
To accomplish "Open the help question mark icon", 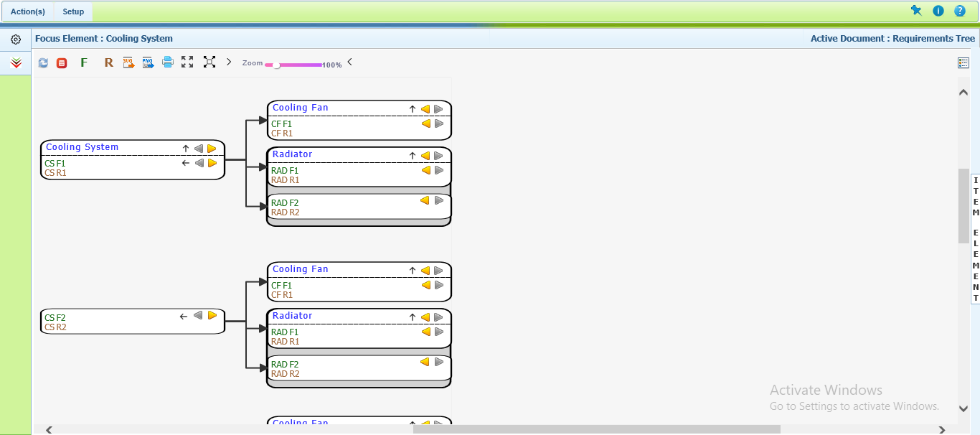I will [x=960, y=11].
